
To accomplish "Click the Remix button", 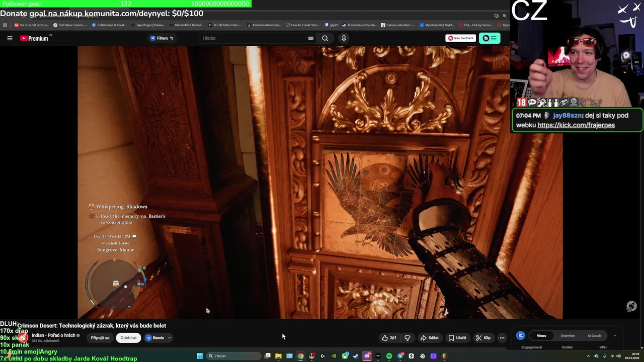I will 155,338.
